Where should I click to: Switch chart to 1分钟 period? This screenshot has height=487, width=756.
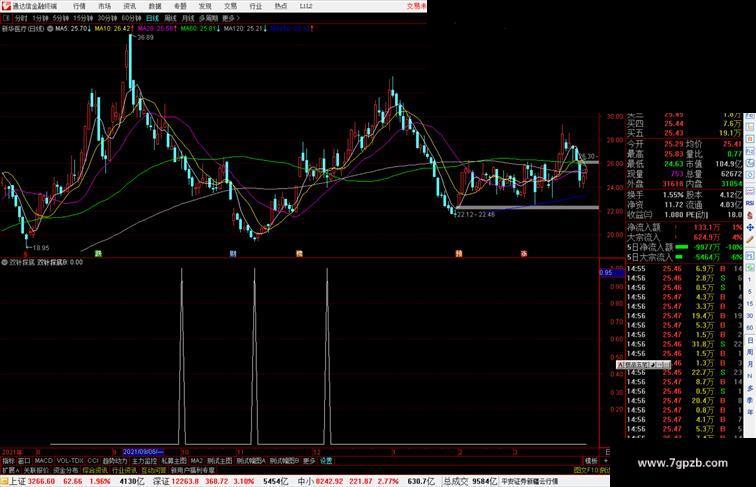(40, 18)
